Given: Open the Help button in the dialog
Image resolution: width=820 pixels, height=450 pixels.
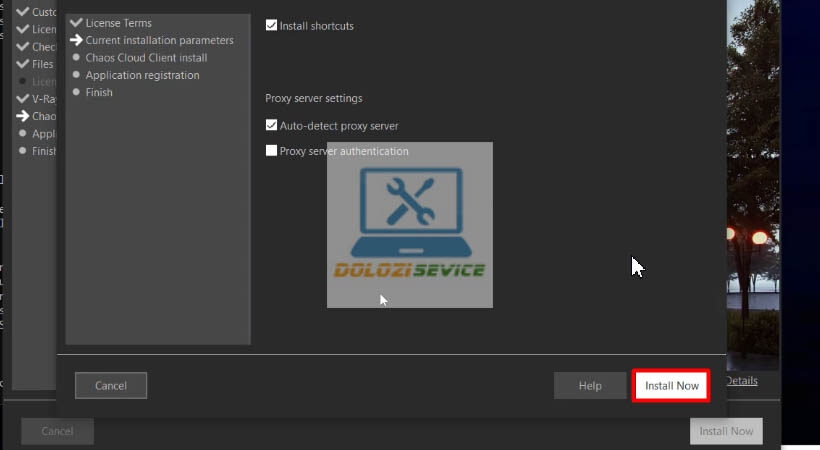Looking at the screenshot, I should [590, 386].
